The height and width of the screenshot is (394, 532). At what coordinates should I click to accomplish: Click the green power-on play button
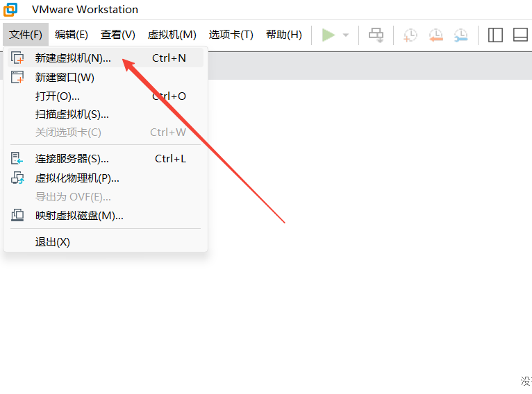click(x=328, y=35)
